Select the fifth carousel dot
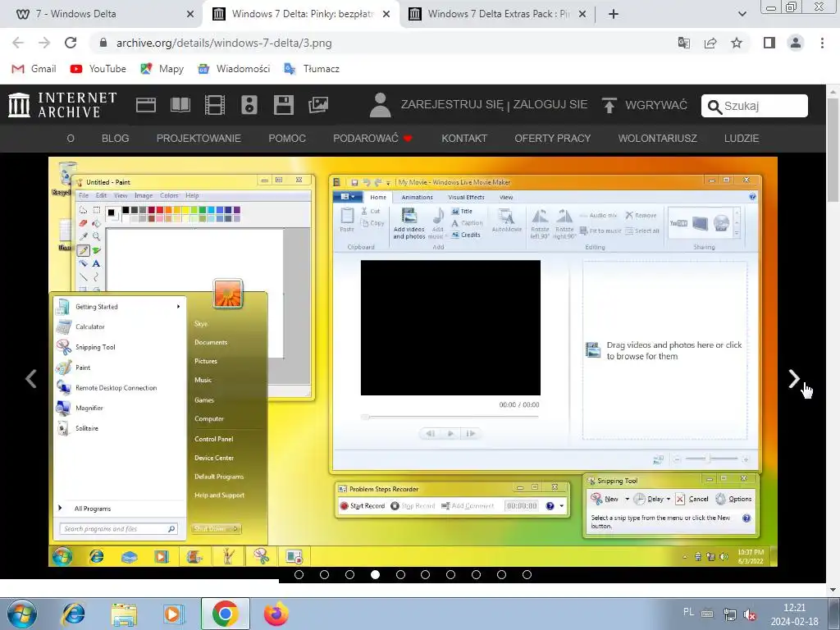840x630 pixels. [400, 575]
